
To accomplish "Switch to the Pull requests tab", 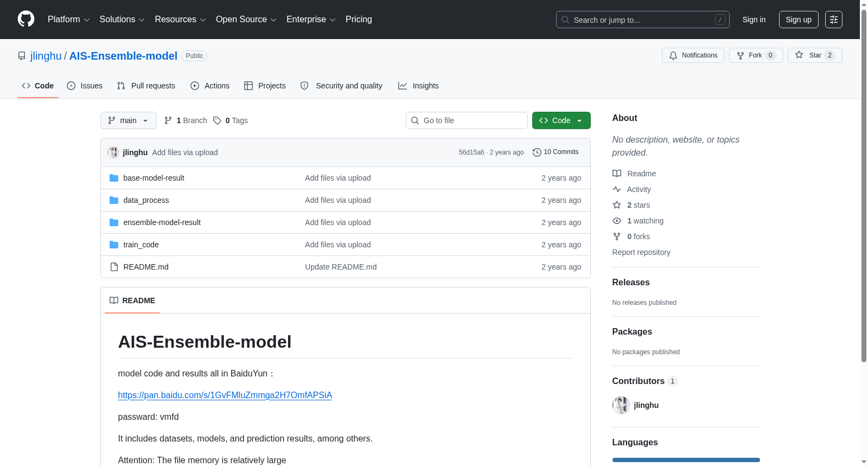I will click(146, 86).
